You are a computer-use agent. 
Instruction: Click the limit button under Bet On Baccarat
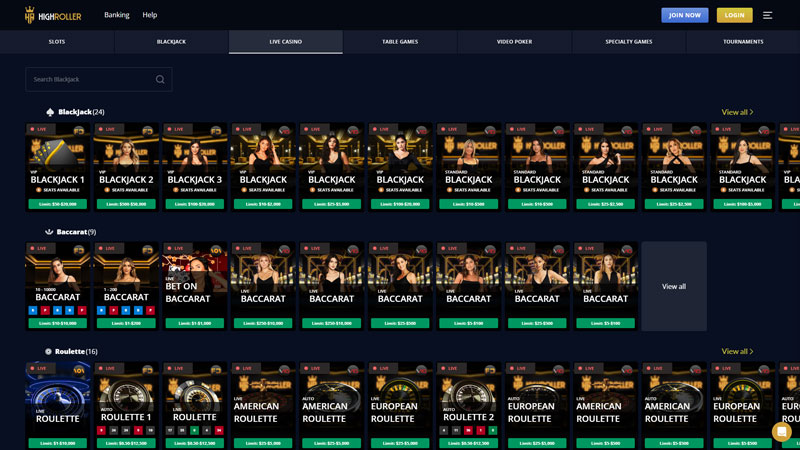[x=194, y=323]
